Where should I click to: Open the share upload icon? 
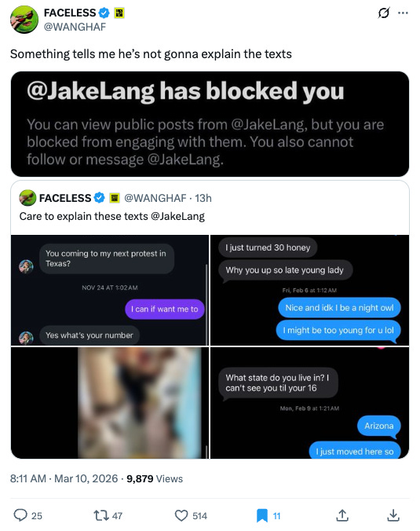coord(342,515)
